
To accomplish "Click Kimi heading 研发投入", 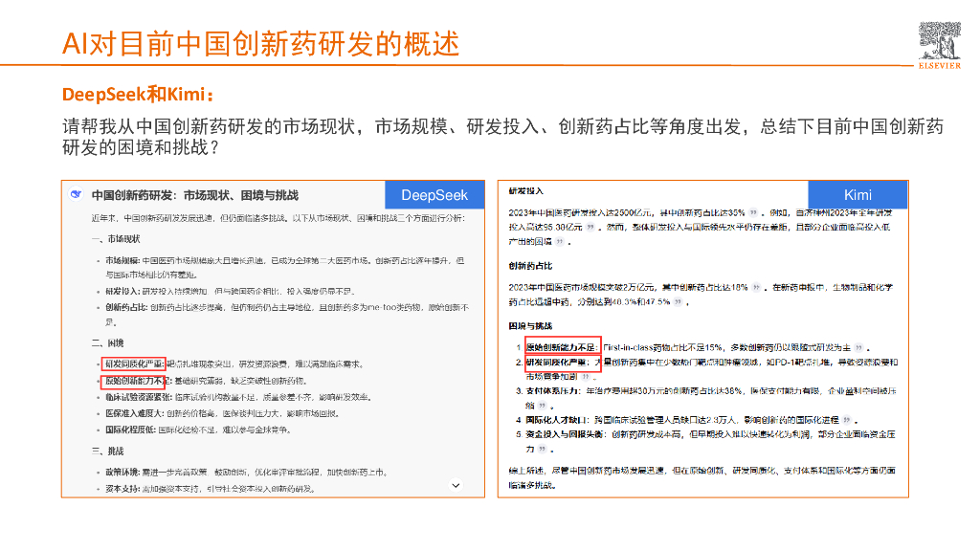I will (x=525, y=191).
